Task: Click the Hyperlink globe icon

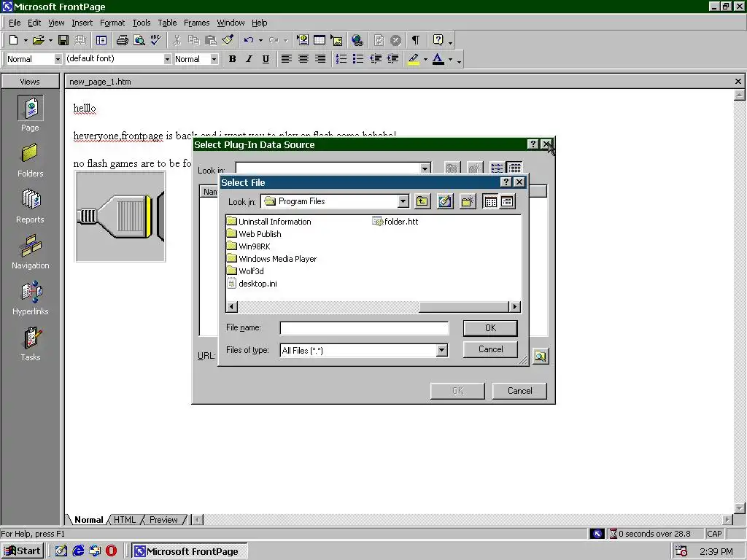Action: click(357, 41)
